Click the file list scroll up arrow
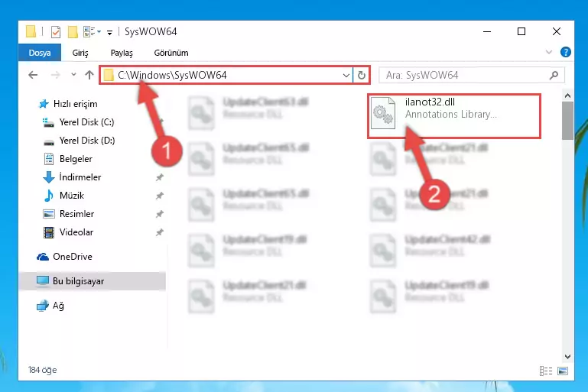588x392 pixels. point(567,96)
